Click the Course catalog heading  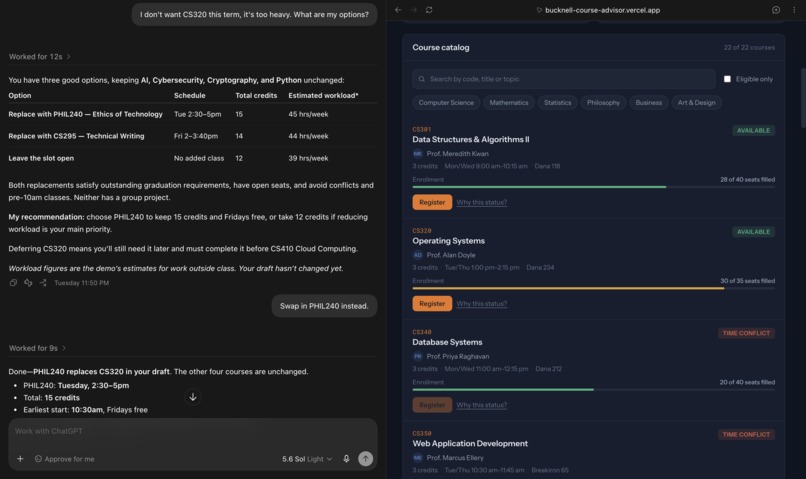[x=441, y=47]
